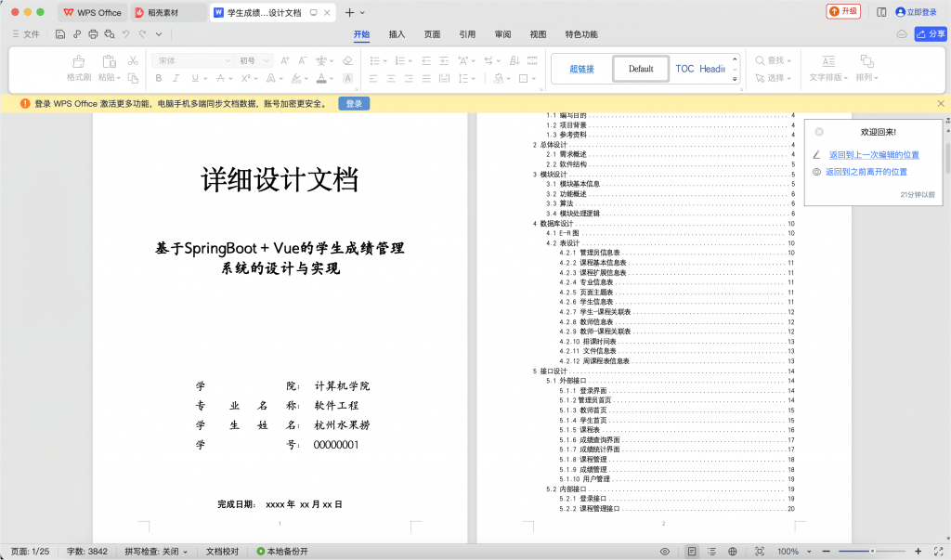Use the Clear Formatting eraser icon
This screenshot has width=951, height=560.
345,61
